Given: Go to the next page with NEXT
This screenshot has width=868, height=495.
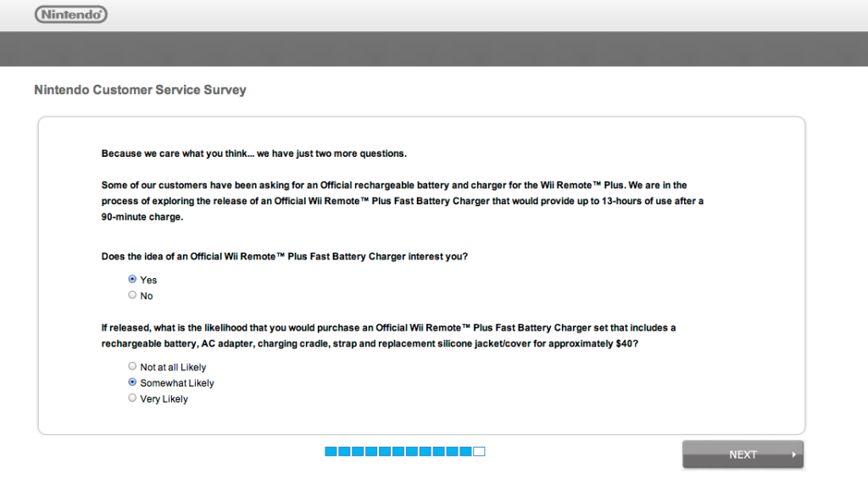Looking at the screenshot, I should (743, 454).
